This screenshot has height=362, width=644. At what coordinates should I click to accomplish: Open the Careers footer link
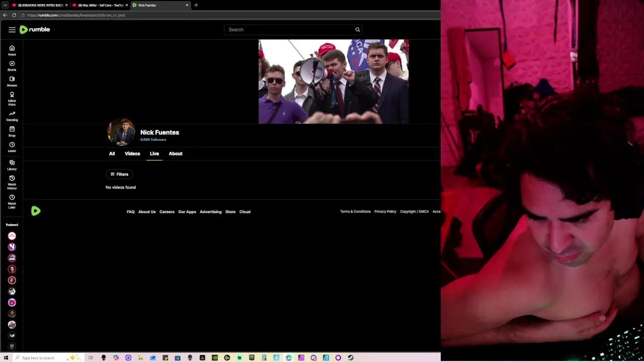tap(167, 212)
